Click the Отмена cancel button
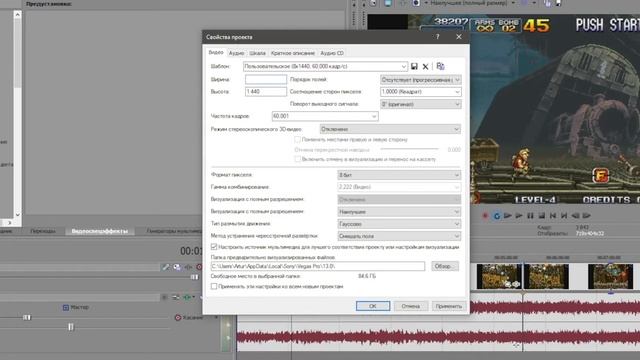Image resolution: width=640 pixels, height=360 pixels. (x=411, y=306)
